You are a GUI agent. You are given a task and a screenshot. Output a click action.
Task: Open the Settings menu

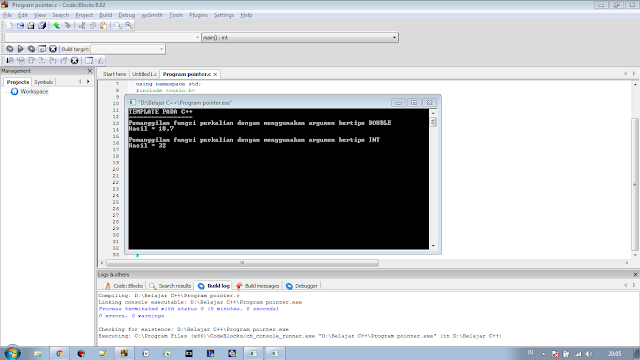(x=224, y=15)
